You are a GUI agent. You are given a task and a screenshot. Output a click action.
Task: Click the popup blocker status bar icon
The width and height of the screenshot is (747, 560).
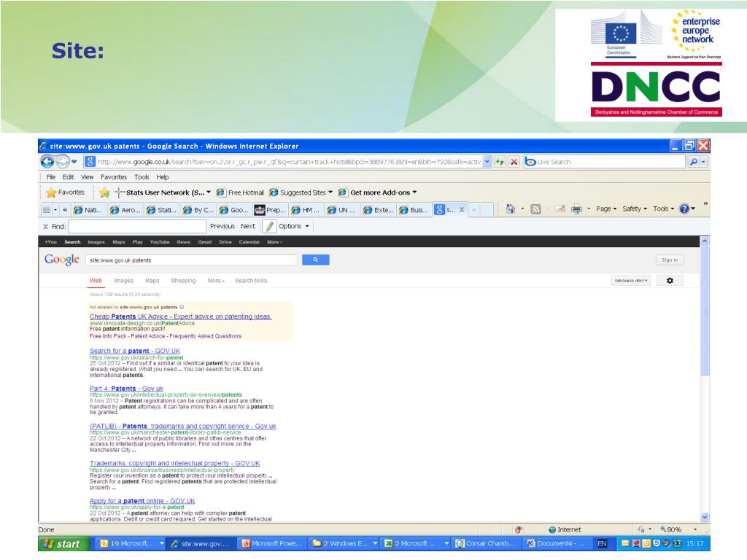(x=519, y=529)
